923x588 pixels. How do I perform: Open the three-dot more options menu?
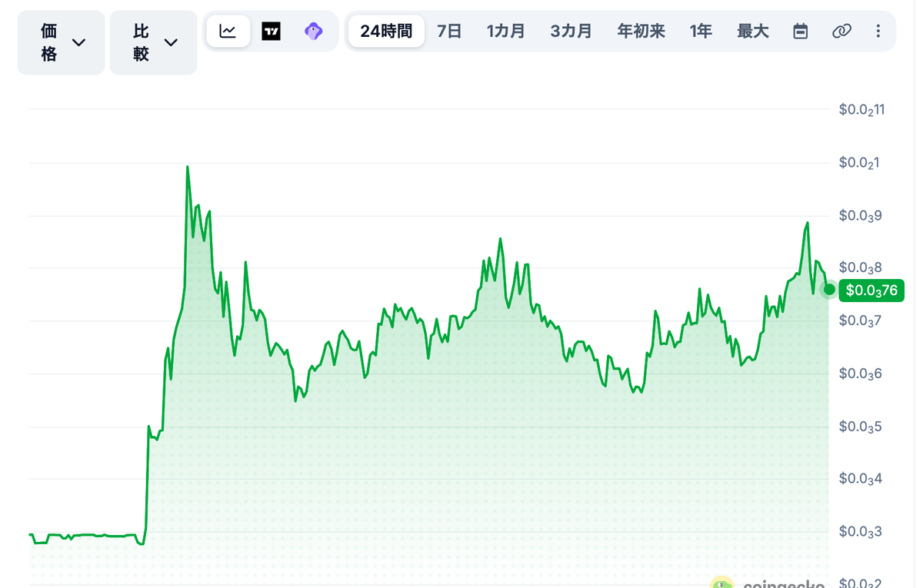click(x=878, y=32)
